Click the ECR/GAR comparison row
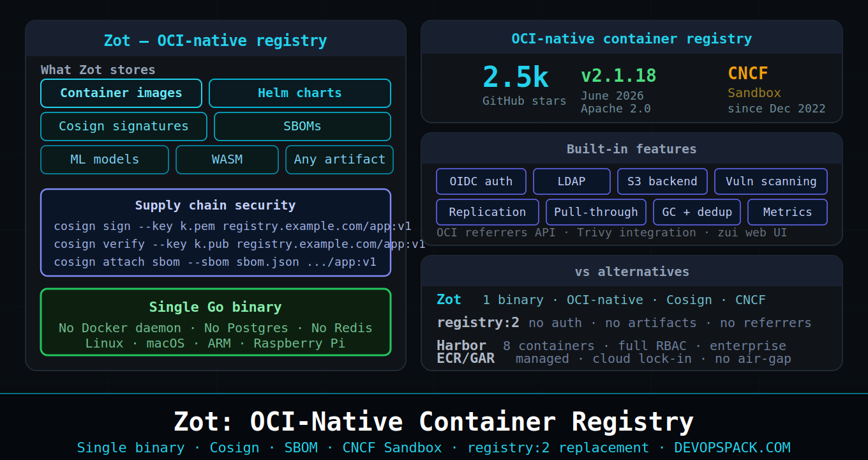Screen dimensions: 868x460 pyautogui.click(x=614, y=358)
